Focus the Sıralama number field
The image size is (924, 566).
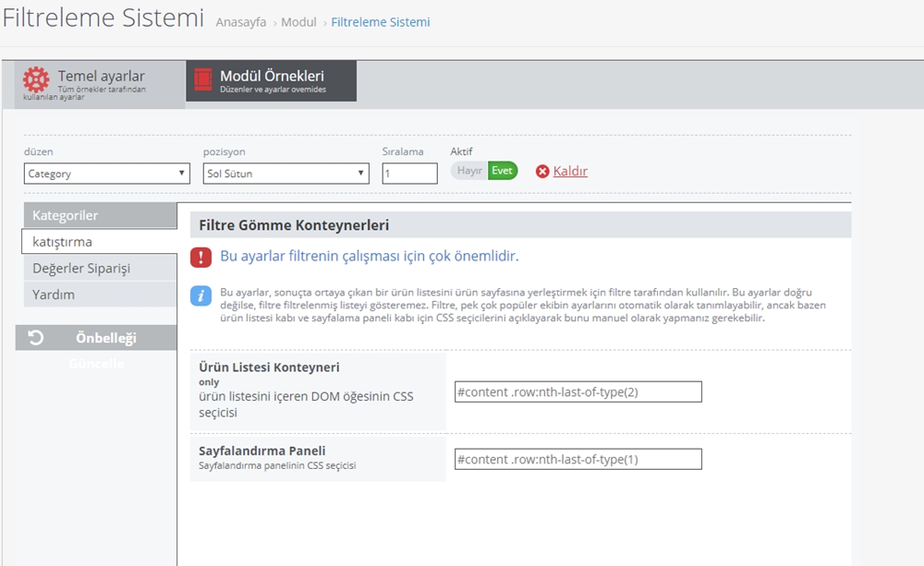tap(409, 174)
